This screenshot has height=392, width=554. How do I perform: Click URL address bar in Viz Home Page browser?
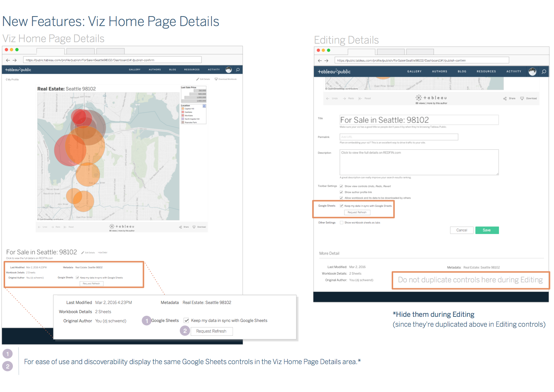pos(112,60)
